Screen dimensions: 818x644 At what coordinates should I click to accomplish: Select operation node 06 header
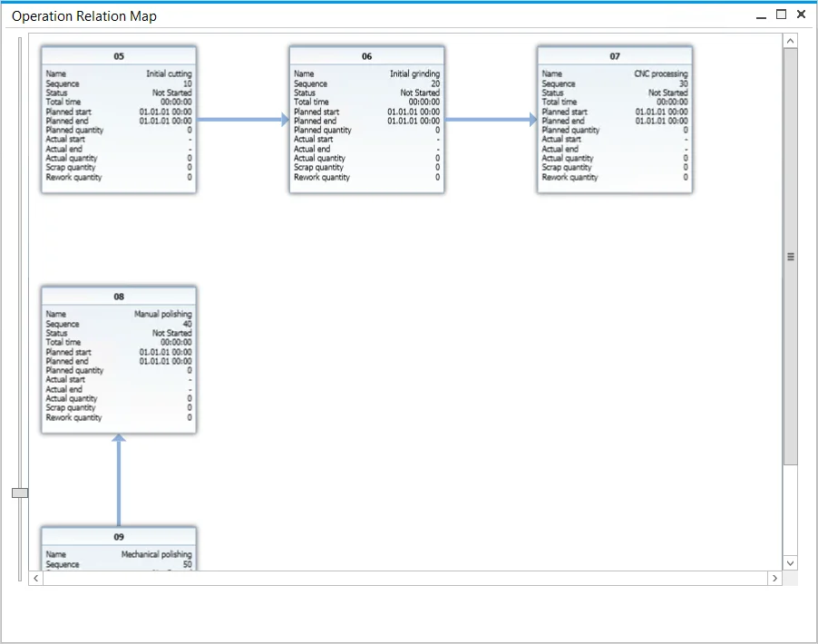click(x=366, y=56)
